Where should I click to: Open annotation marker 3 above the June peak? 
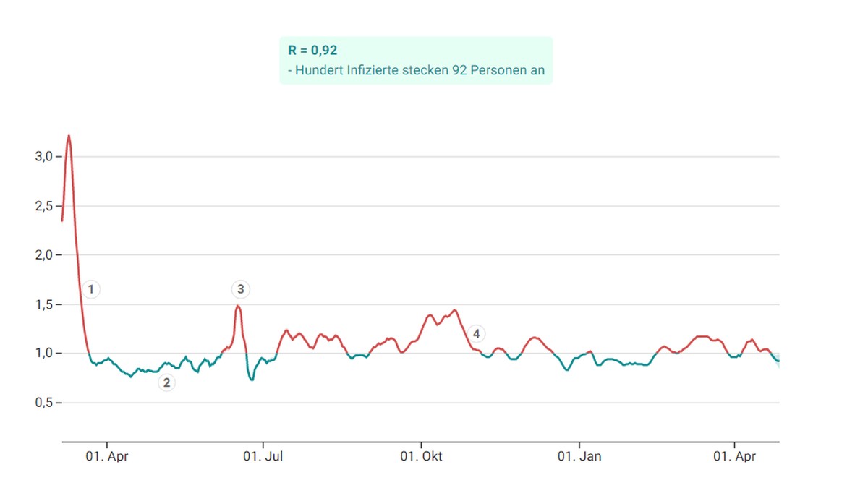coord(241,290)
